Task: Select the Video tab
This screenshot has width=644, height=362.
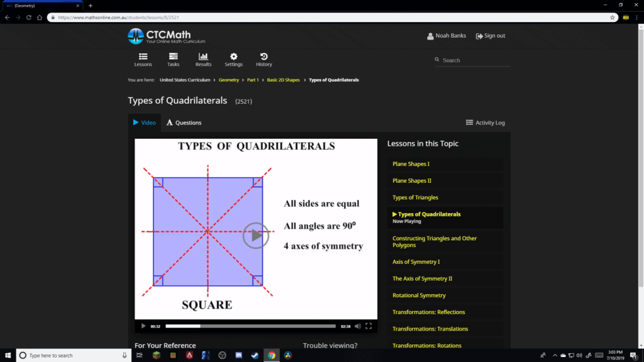Action: [x=145, y=123]
